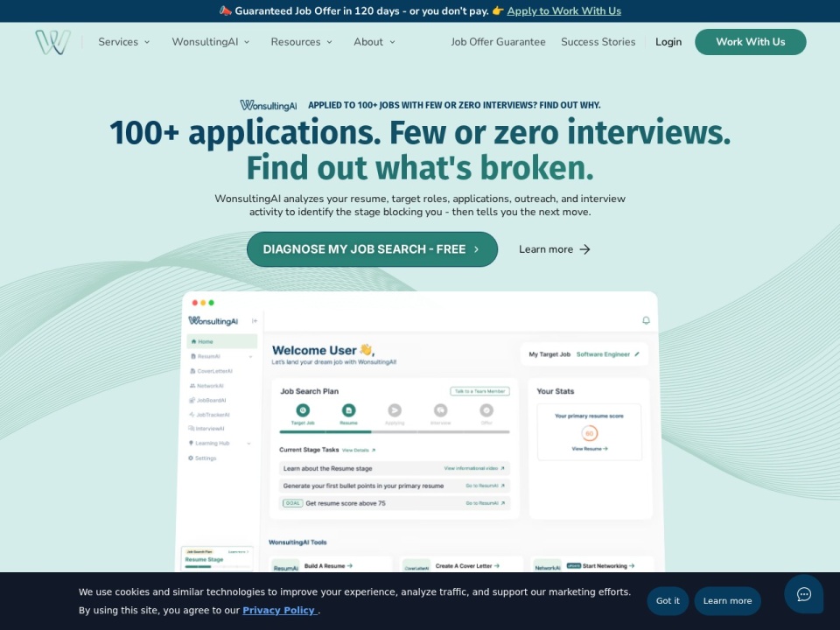Select InterviewAI in dashboard sidebar
The width and height of the screenshot is (840, 630).
point(206,429)
